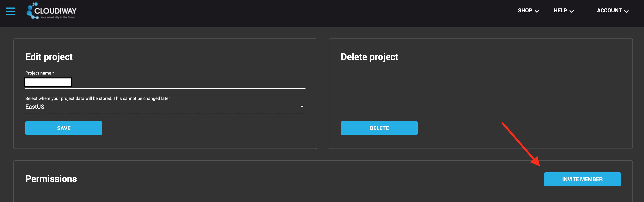Focus the Project name input field
This screenshot has width=644, height=202.
tap(165, 83)
